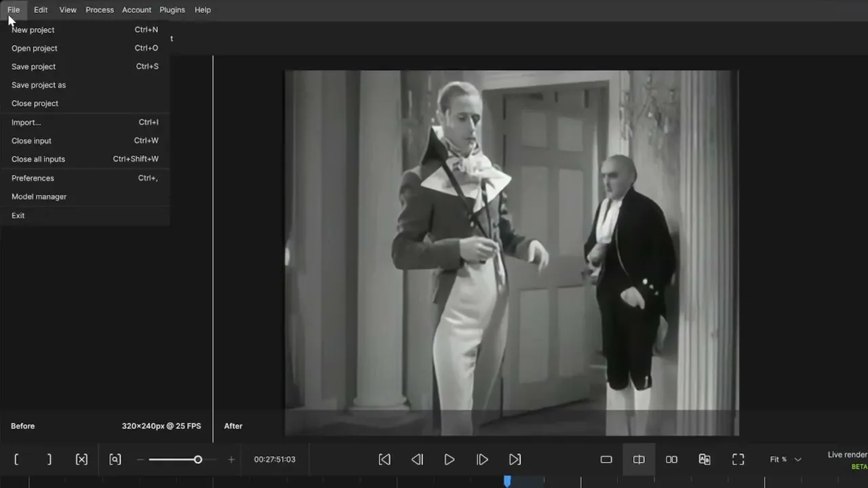
Task: Select Close input menu entry
Action: click(85, 140)
